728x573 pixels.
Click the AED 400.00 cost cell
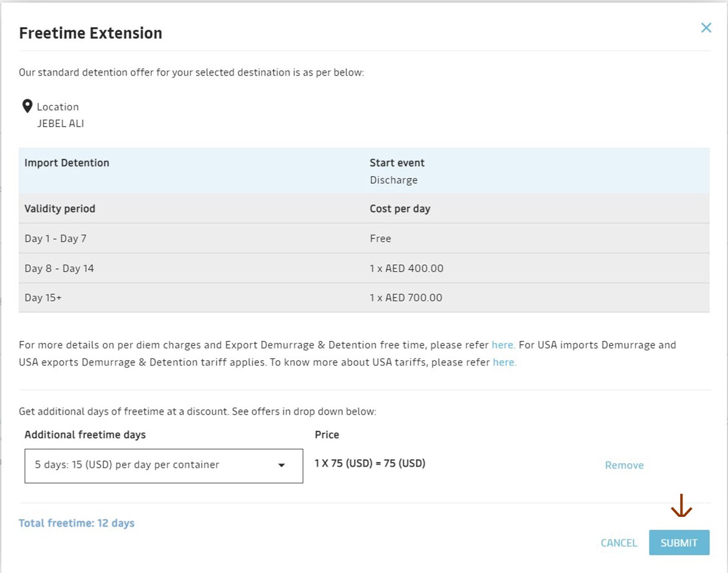[x=407, y=268]
